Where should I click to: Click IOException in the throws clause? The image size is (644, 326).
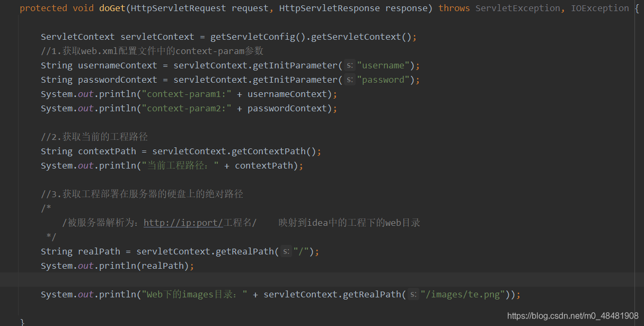click(600, 8)
